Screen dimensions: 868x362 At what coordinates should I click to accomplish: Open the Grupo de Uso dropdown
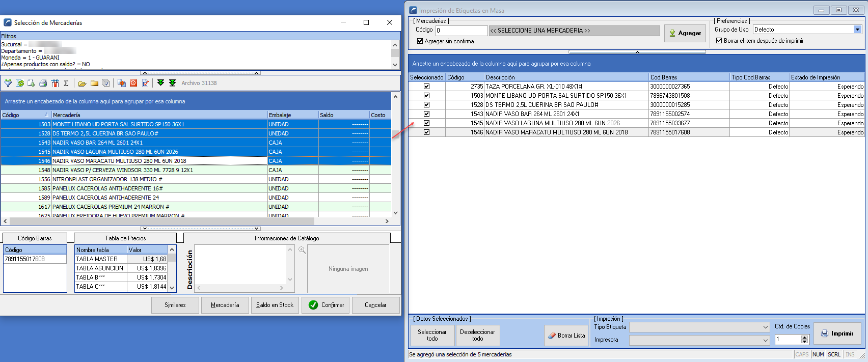(x=857, y=30)
